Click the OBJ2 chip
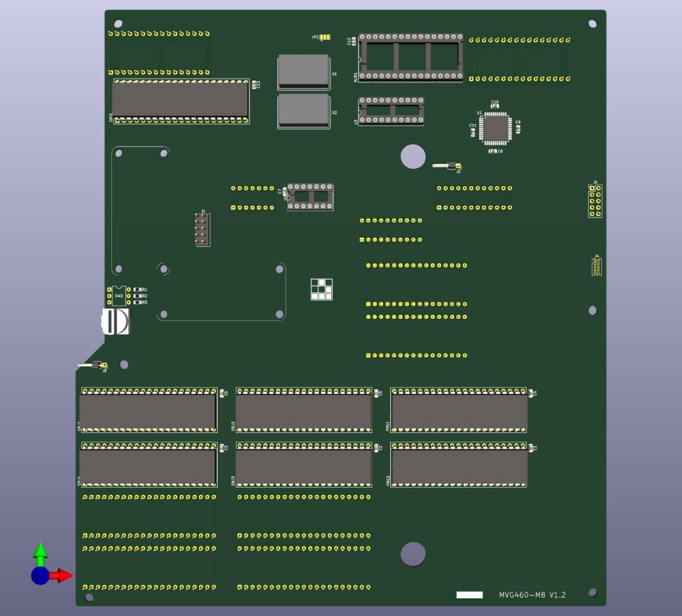 (303, 411)
